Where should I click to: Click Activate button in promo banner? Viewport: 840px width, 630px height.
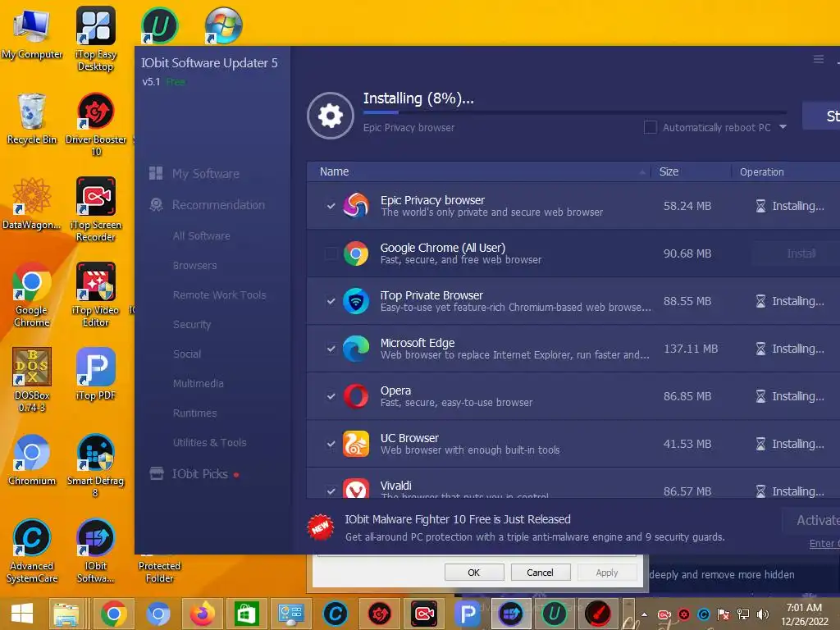click(x=811, y=519)
